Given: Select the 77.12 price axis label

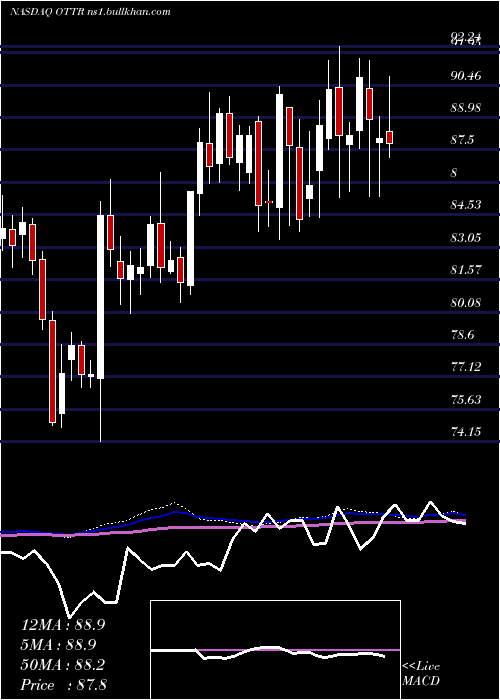Looking at the screenshot, I should click(x=466, y=367).
